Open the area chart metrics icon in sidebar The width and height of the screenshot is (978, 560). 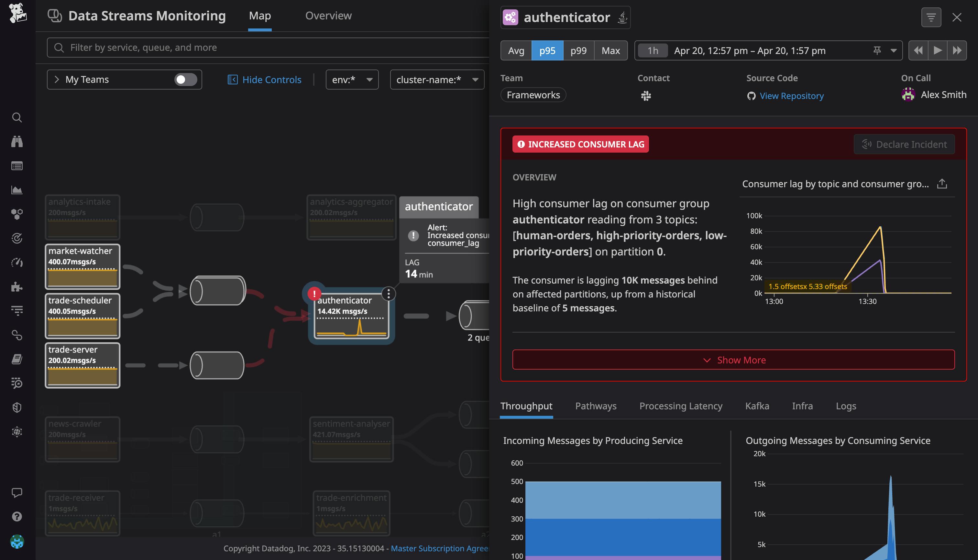(x=17, y=190)
